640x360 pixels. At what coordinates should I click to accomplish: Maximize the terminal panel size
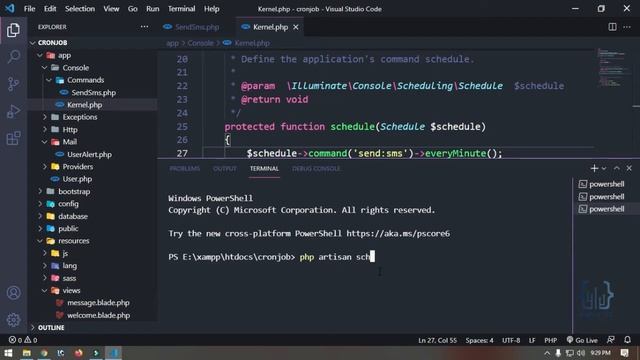click(617, 168)
